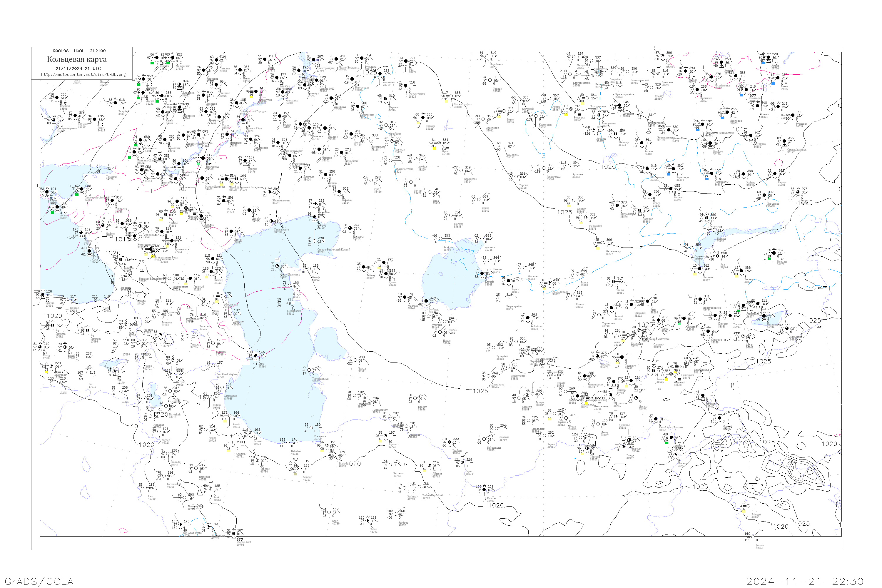Click the Izyum station filled circle
The image size is (882, 588).
94,119
